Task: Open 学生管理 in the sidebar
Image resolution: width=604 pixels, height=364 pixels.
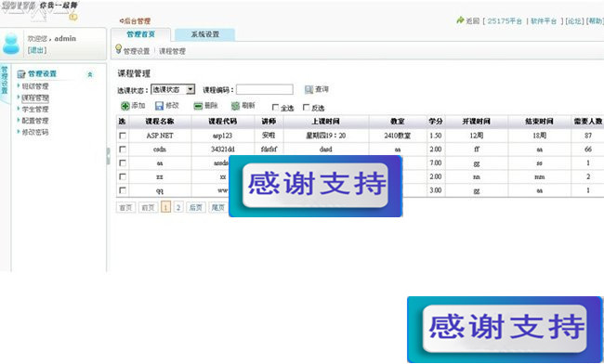Action: (35, 110)
